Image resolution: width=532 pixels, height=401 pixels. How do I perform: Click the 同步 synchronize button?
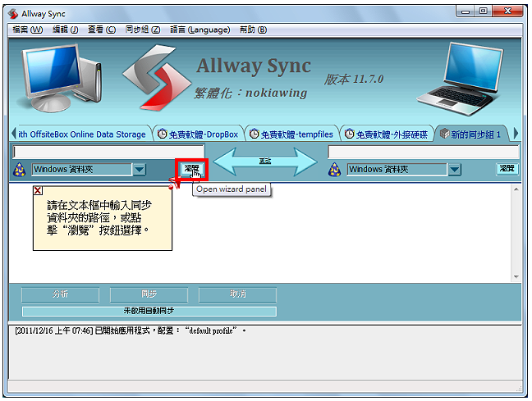149,294
